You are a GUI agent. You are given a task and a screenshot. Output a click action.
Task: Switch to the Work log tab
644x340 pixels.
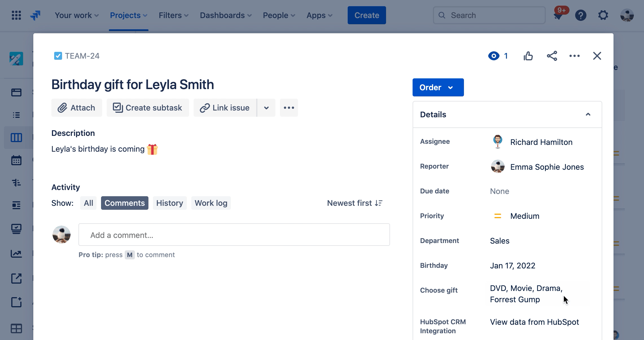[211, 203]
